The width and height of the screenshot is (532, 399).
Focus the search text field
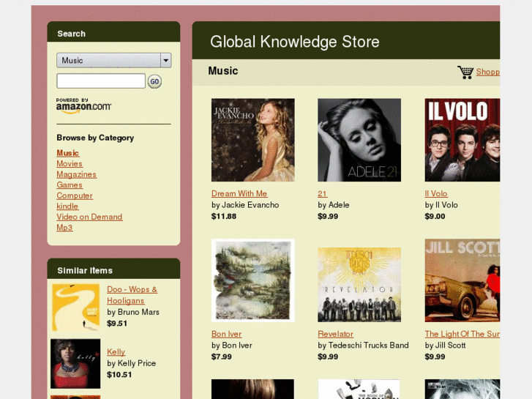click(101, 81)
